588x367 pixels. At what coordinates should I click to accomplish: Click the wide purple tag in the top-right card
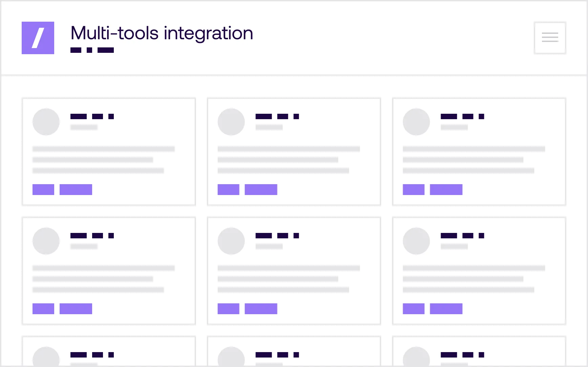446,190
